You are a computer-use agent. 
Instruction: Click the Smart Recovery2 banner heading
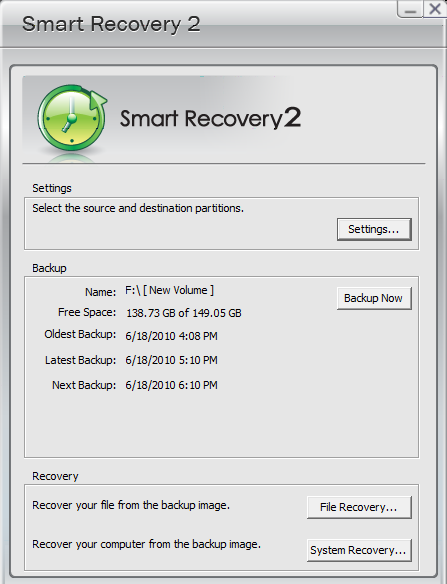click(210, 119)
